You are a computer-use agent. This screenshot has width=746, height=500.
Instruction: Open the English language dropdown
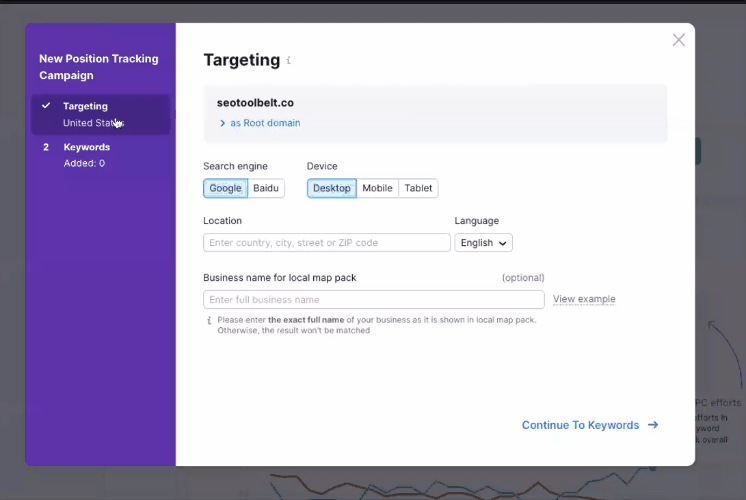coord(483,243)
